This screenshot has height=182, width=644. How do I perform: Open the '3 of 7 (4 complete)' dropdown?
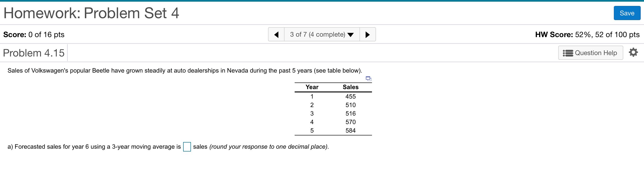(322, 34)
